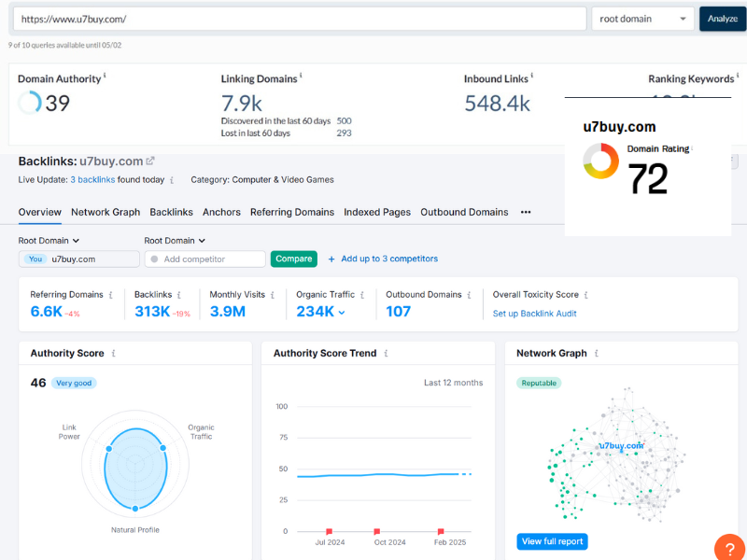Click 'Add up to 3 competitors' link

(389, 259)
